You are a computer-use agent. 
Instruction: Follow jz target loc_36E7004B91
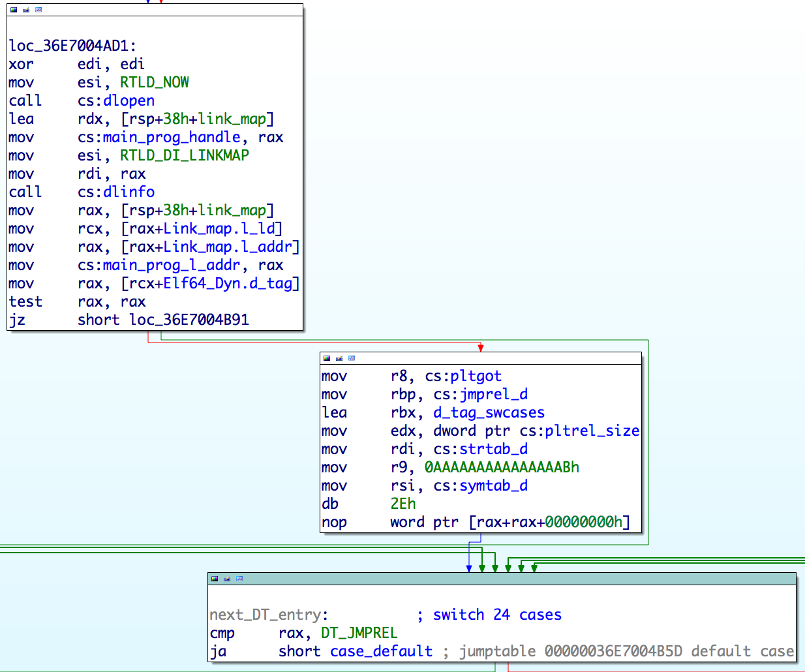(x=189, y=320)
